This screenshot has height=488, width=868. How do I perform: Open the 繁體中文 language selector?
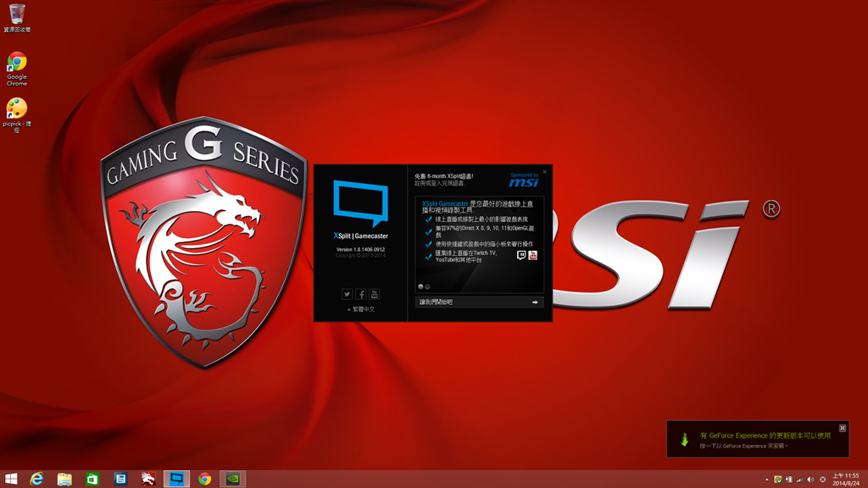tap(361, 309)
